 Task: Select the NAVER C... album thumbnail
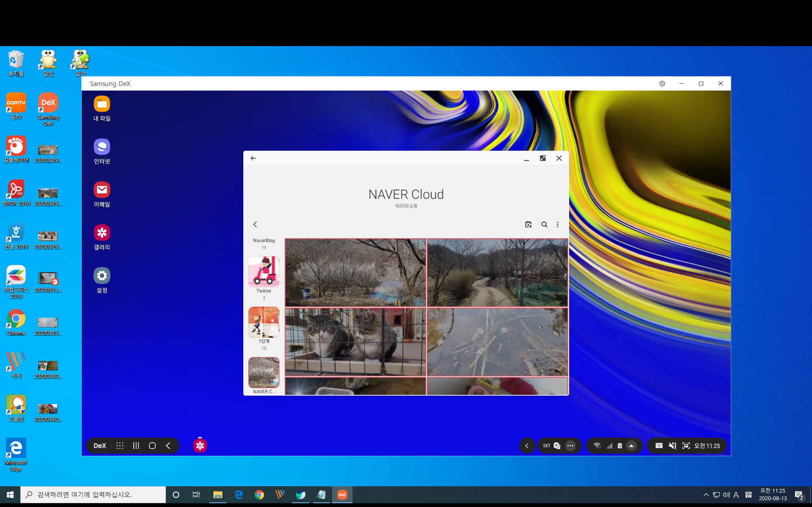pos(264,372)
